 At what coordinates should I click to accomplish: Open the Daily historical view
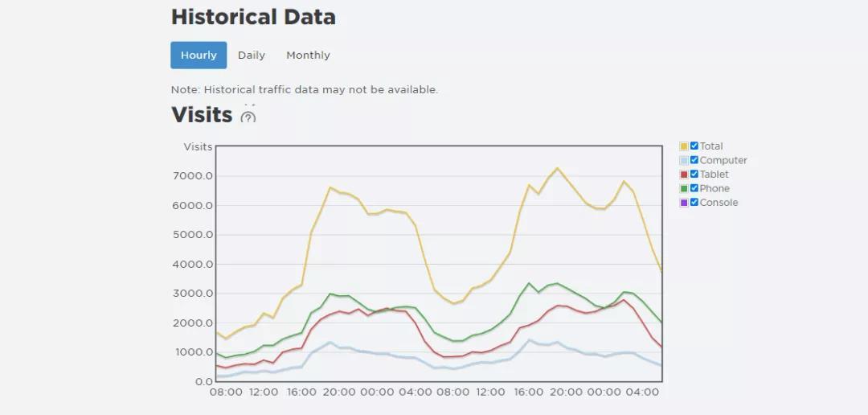pos(252,55)
